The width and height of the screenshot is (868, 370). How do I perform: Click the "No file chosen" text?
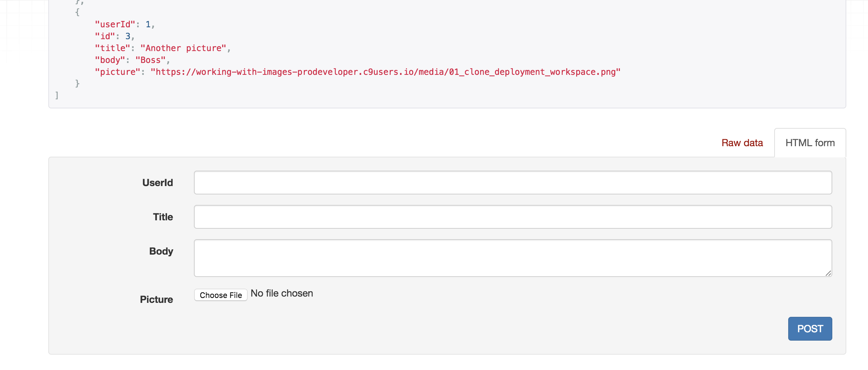coord(282,293)
